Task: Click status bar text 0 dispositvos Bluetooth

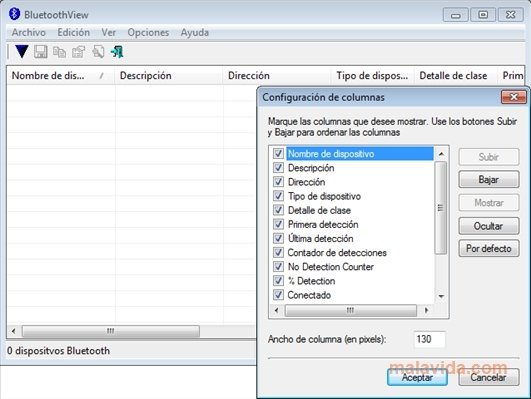Action: pyautogui.click(x=58, y=351)
